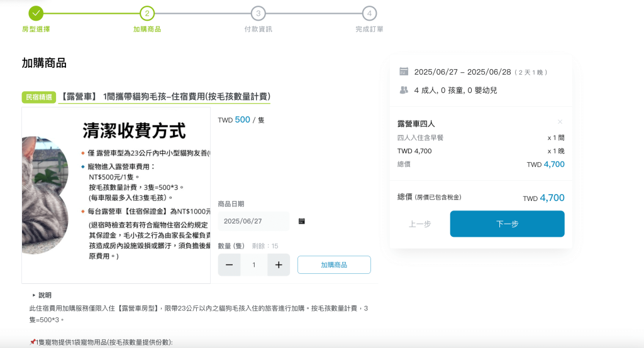Viewport: 644px width, 348px height.
Task: Click the 清潔收費方式 pet policy image
Action: (x=116, y=195)
